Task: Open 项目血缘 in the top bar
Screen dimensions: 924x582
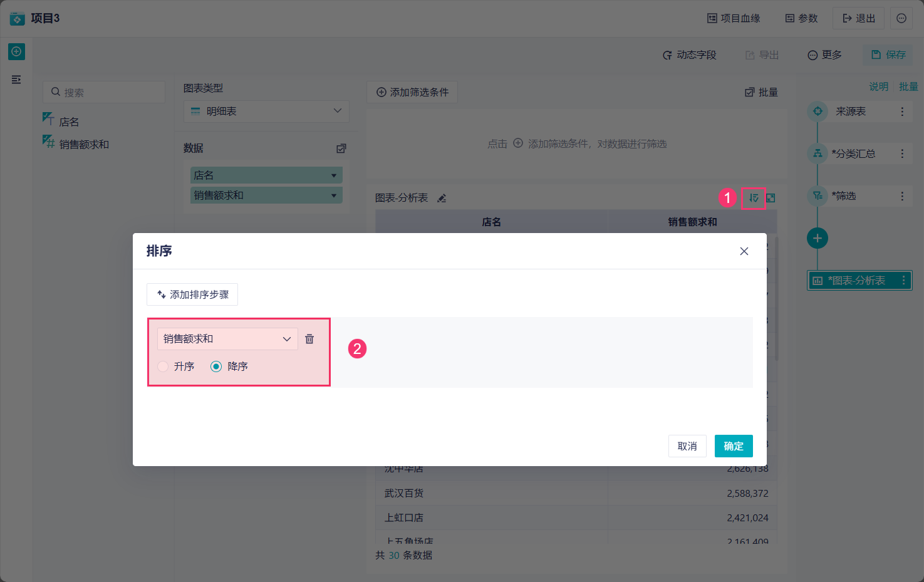Action: coord(734,18)
